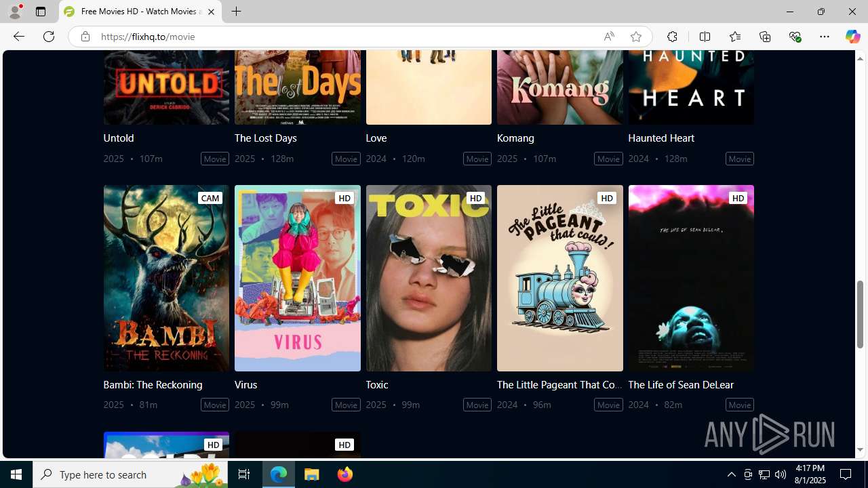Click the Untold movie poster
The width and height of the screenshot is (868, 488).
click(166, 87)
